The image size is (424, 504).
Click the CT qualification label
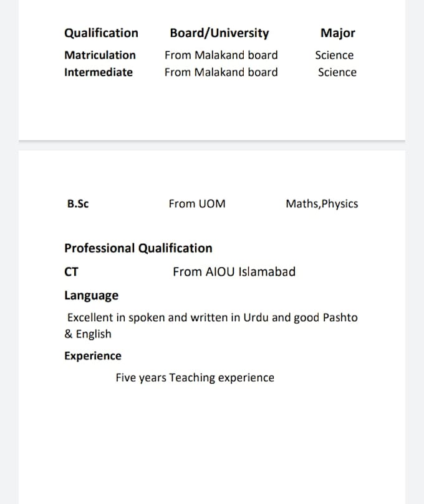[x=71, y=272]
